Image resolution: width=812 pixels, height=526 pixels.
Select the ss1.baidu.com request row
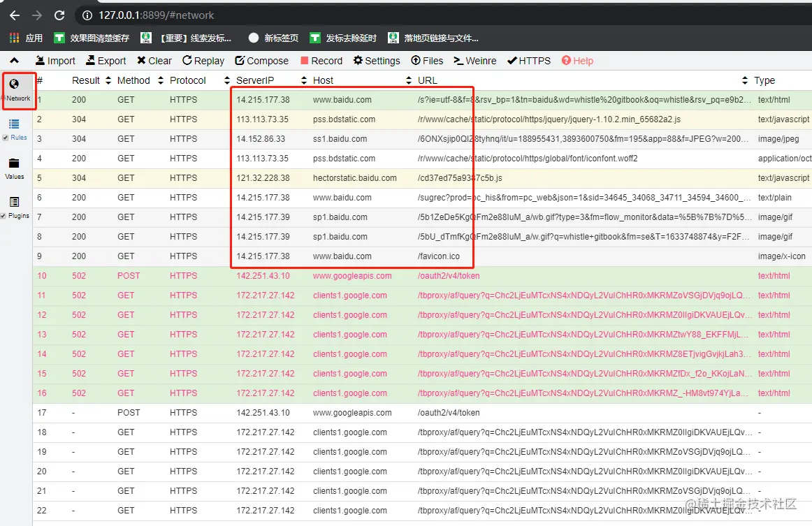click(422, 139)
